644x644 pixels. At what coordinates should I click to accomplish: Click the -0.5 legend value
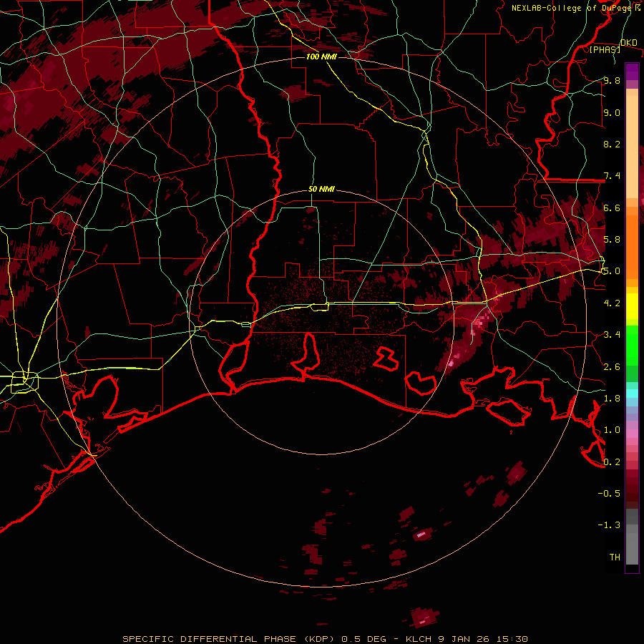click(609, 494)
